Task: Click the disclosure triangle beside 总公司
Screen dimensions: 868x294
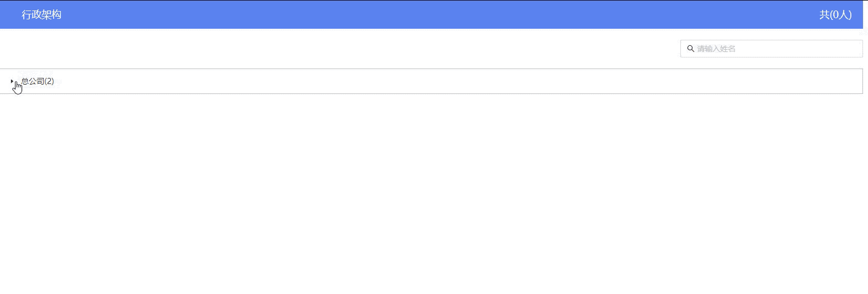Action: pyautogui.click(x=12, y=81)
